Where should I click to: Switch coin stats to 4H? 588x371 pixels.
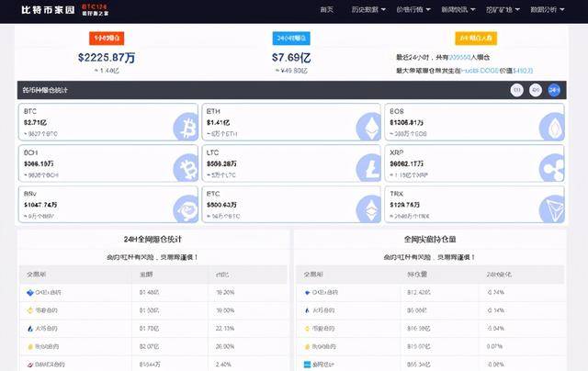[536, 90]
